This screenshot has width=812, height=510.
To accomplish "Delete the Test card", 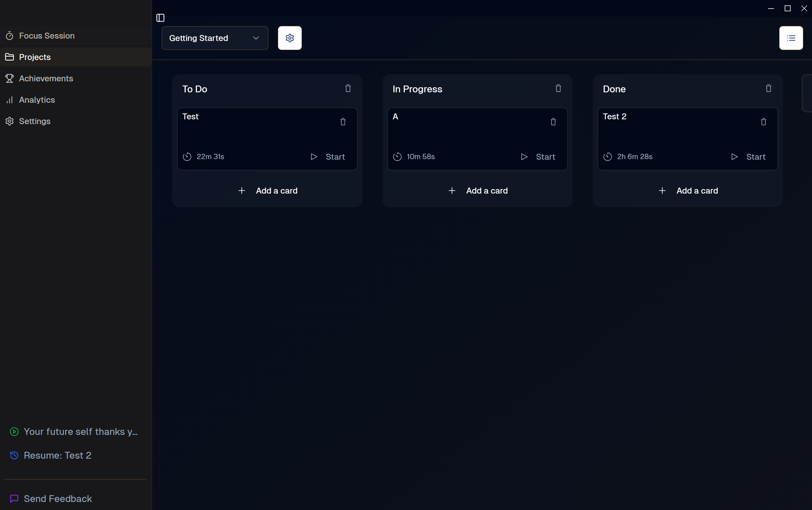I will pyautogui.click(x=343, y=122).
